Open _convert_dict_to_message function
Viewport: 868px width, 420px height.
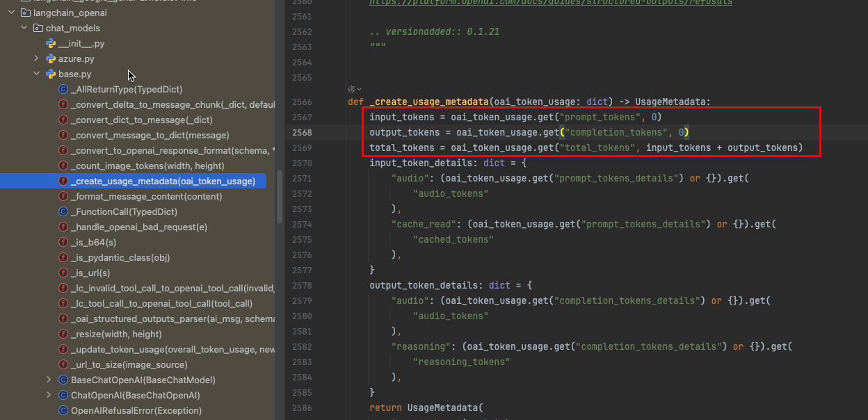[x=142, y=120]
